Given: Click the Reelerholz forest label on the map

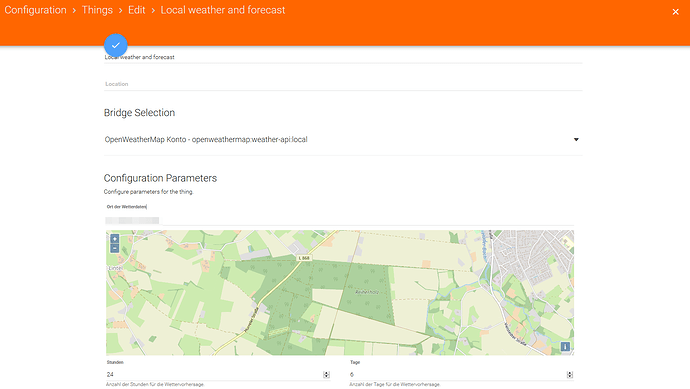Looking at the screenshot, I should click(367, 292).
